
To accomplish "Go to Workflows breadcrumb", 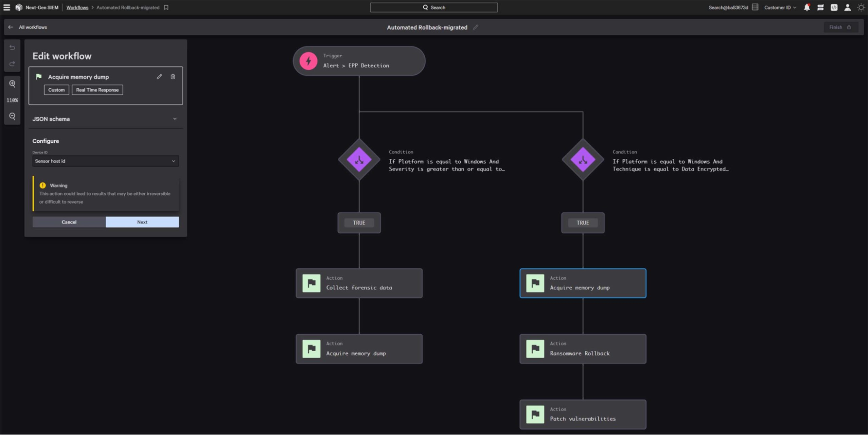I will tap(77, 7).
